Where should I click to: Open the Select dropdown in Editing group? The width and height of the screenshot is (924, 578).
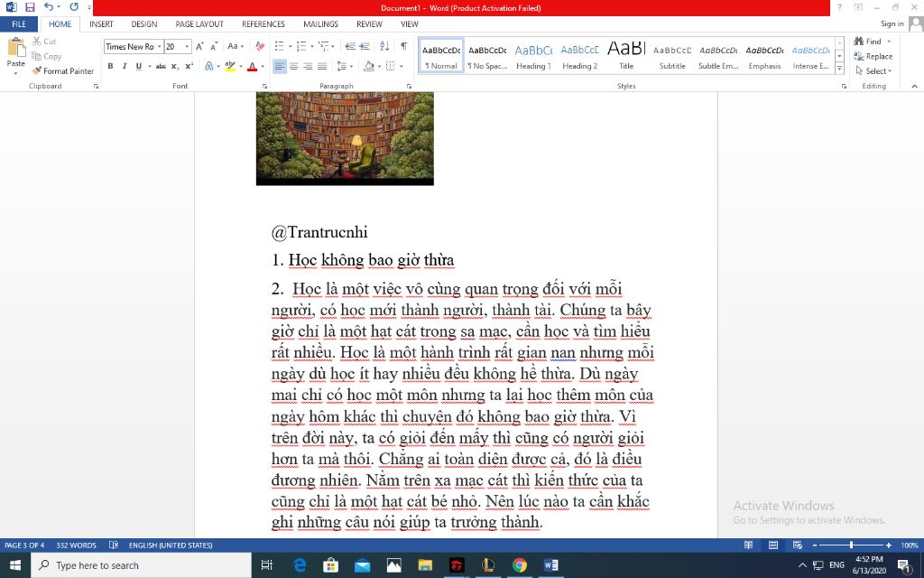(x=873, y=70)
